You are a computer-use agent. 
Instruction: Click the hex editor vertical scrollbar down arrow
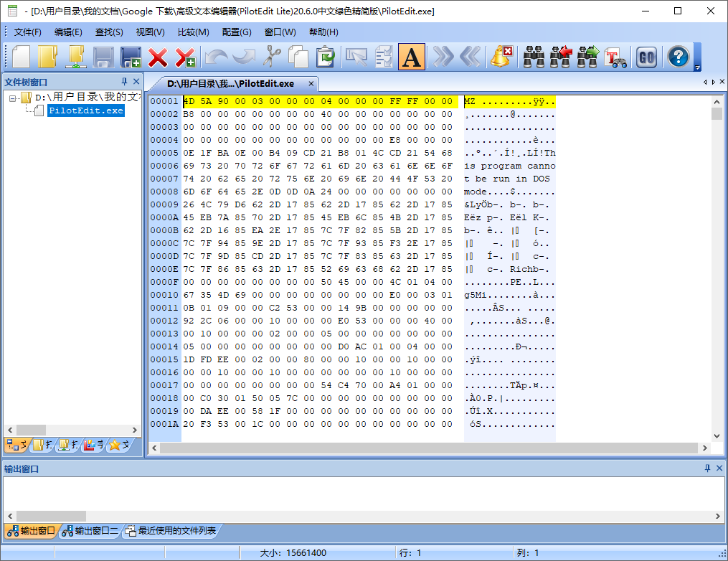pyautogui.click(x=717, y=435)
